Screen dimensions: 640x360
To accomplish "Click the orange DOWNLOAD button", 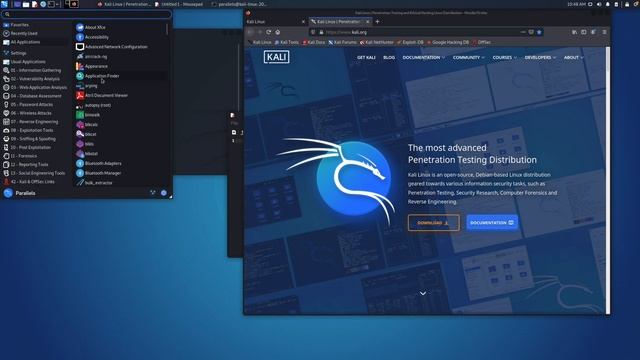I will pos(433,223).
